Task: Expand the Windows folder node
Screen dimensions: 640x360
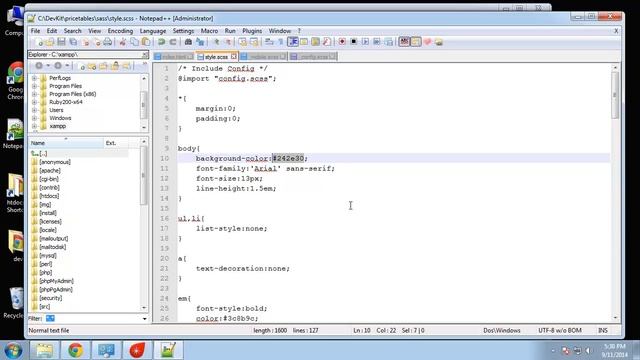Action: (x=34, y=118)
